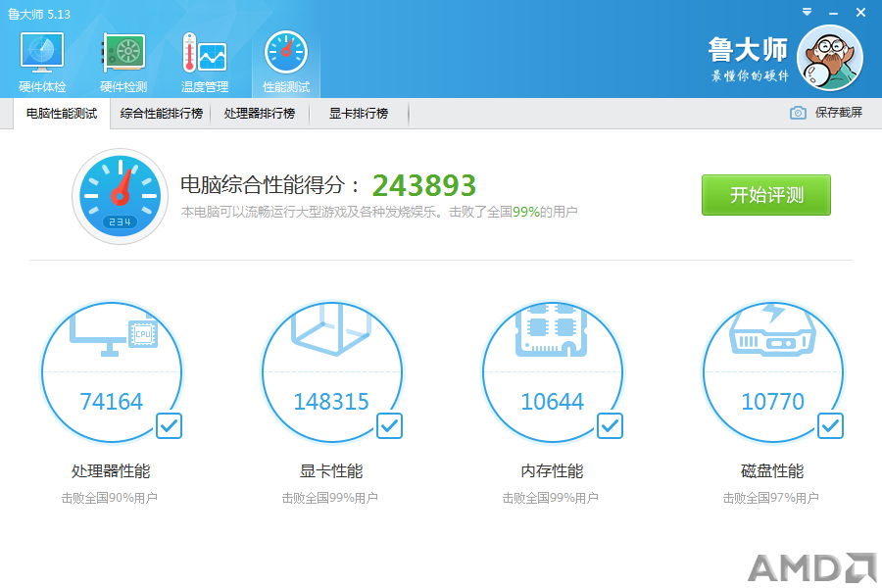This screenshot has height=588, width=882.
Task: Open the 性能测试 performance test section
Action: pos(286,62)
